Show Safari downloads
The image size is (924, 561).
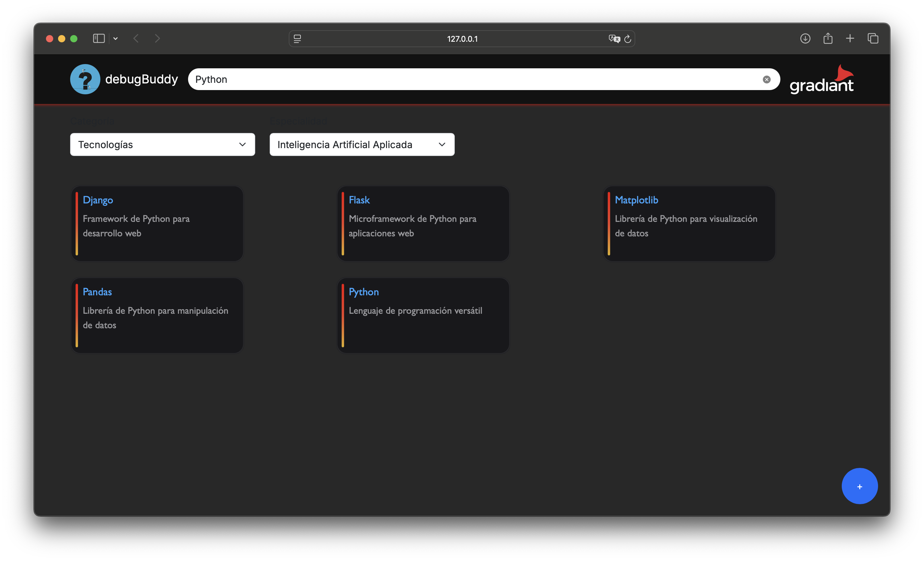coord(805,39)
